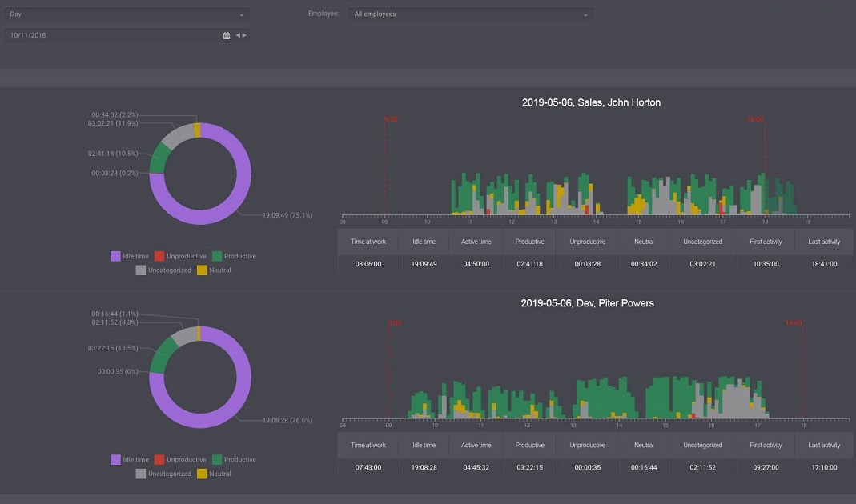Select John Horton's last activity 18:41:00

[x=824, y=264]
